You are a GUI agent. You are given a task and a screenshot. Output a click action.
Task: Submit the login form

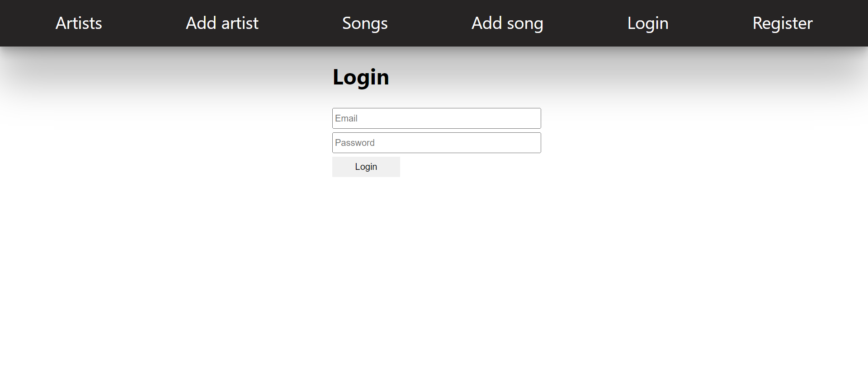366,167
